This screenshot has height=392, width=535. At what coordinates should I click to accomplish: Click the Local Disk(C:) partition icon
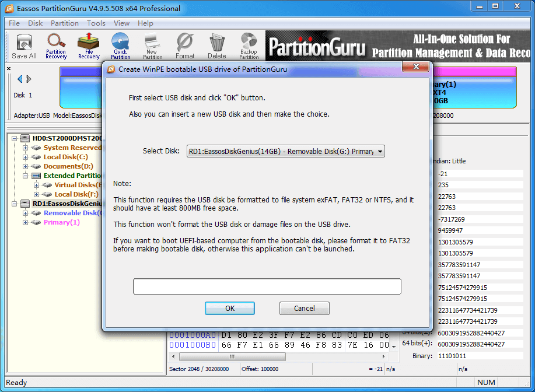coord(36,157)
